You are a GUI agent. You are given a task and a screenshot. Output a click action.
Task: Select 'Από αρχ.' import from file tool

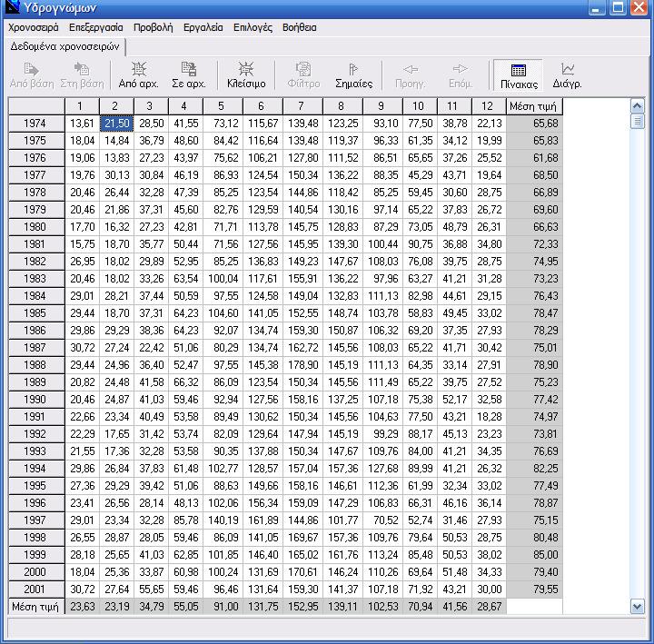[138, 75]
